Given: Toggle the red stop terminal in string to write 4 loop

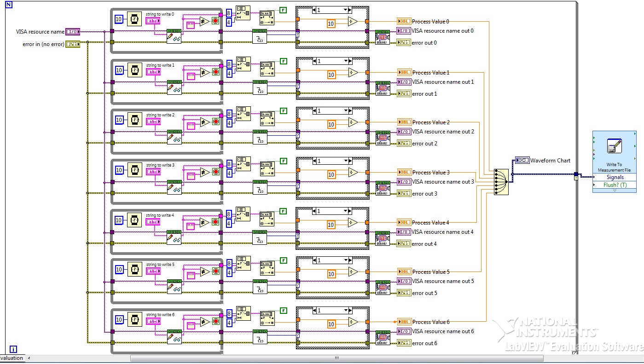Looking at the screenshot, I should tap(215, 222).
